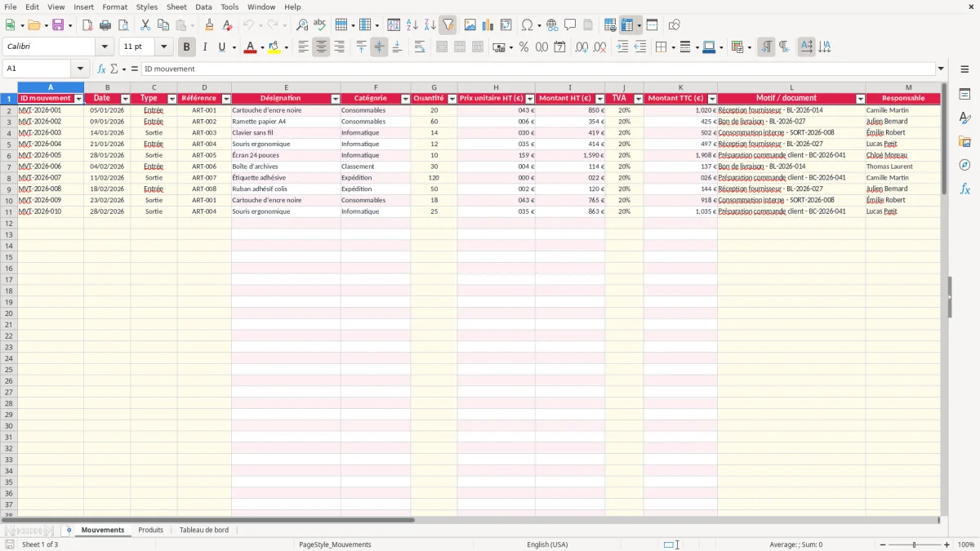Open the sidebar Properties panel icon
The image size is (980, 551).
coord(964,95)
